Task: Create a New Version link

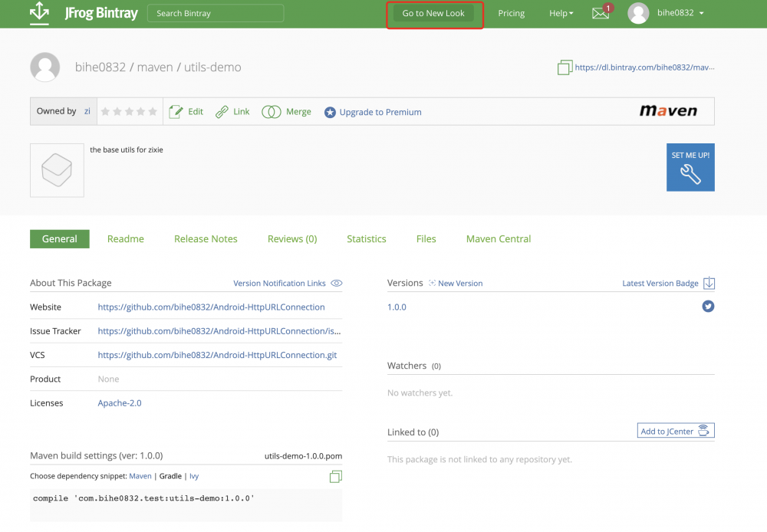Action: (460, 283)
